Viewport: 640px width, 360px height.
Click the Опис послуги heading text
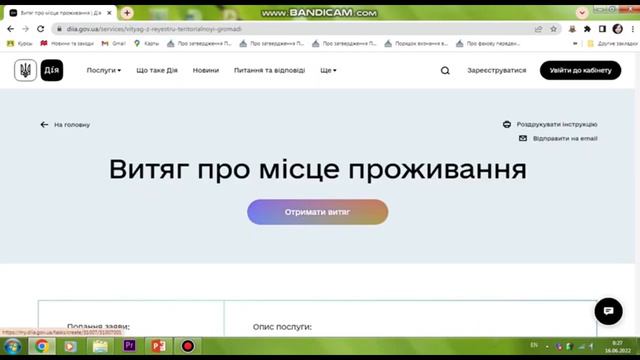click(x=282, y=327)
